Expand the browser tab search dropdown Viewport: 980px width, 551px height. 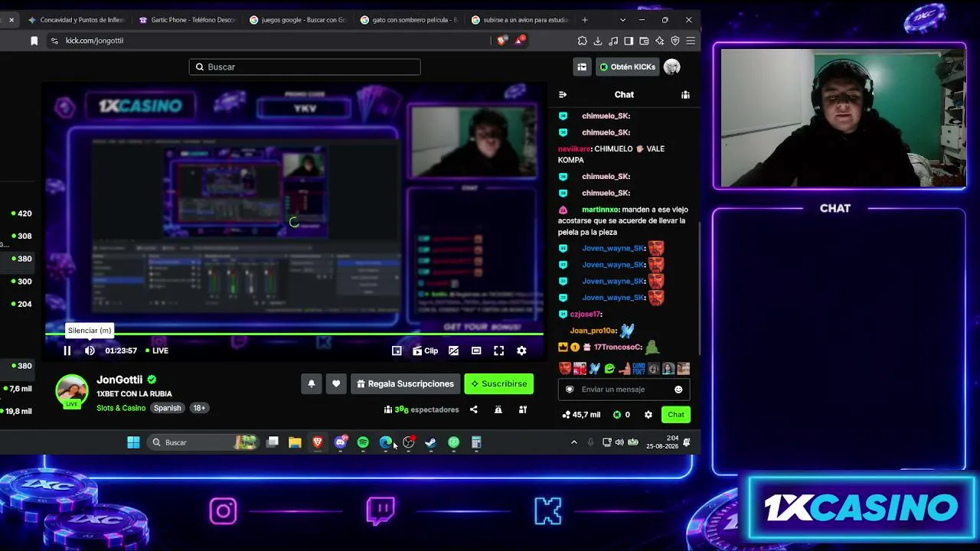[622, 20]
